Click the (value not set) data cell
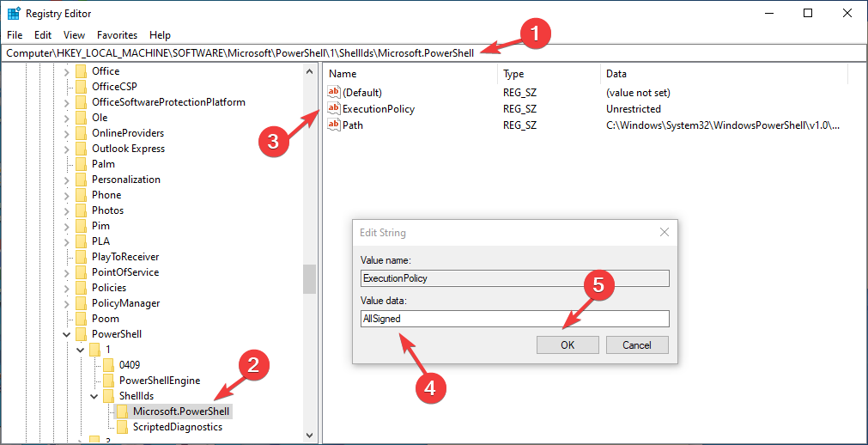This screenshot has height=445, width=868. pos(638,93)
